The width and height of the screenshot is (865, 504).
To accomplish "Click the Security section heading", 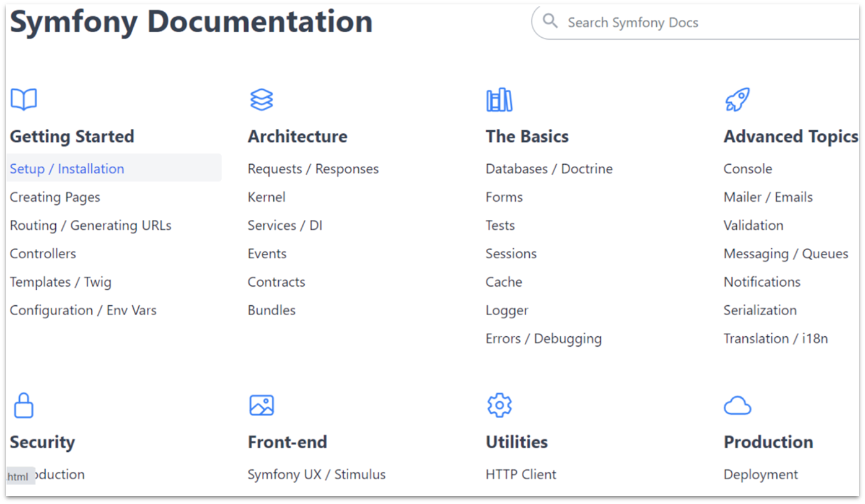I will [42, 442].
